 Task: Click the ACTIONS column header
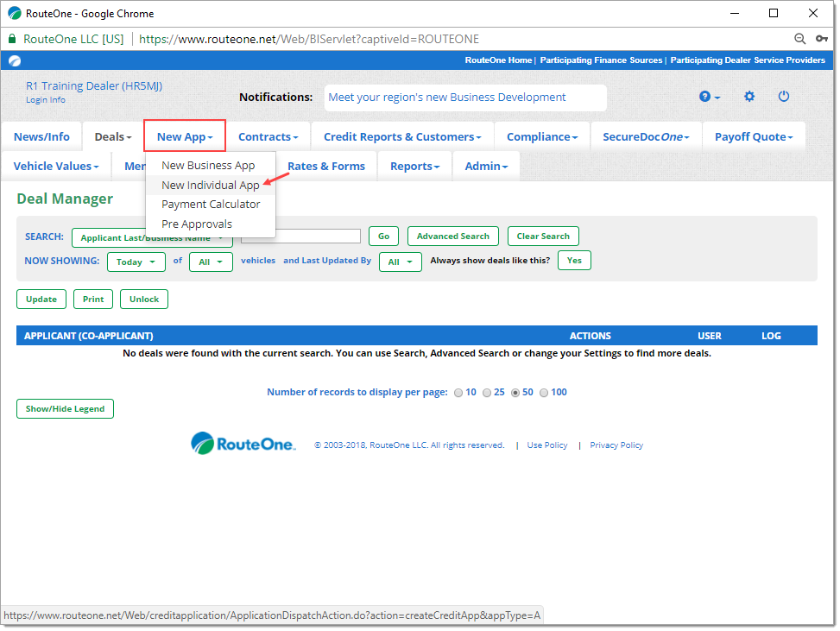(590, 336)
